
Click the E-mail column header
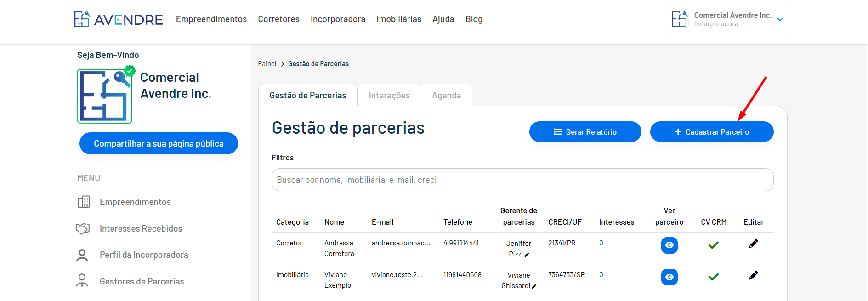(382, 222)
